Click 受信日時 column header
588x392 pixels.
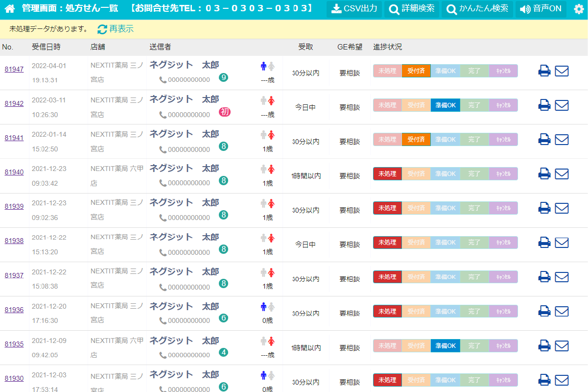(x=46, y=47)
